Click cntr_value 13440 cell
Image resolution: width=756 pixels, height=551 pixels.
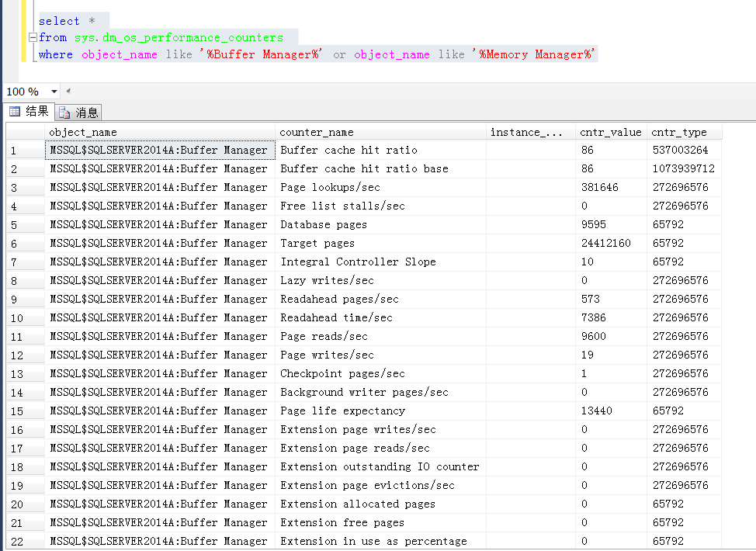pos(612,411)
